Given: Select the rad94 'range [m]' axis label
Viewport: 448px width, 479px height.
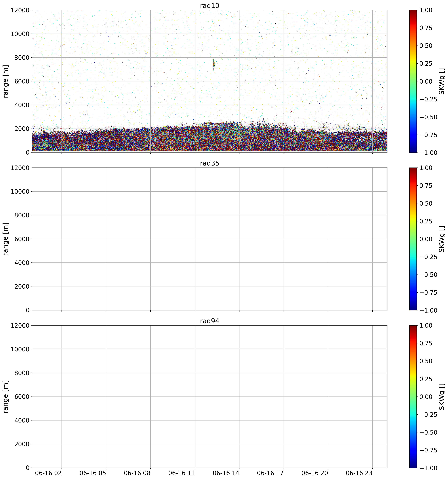Looking at the screenshot, I should click(6, 397).
